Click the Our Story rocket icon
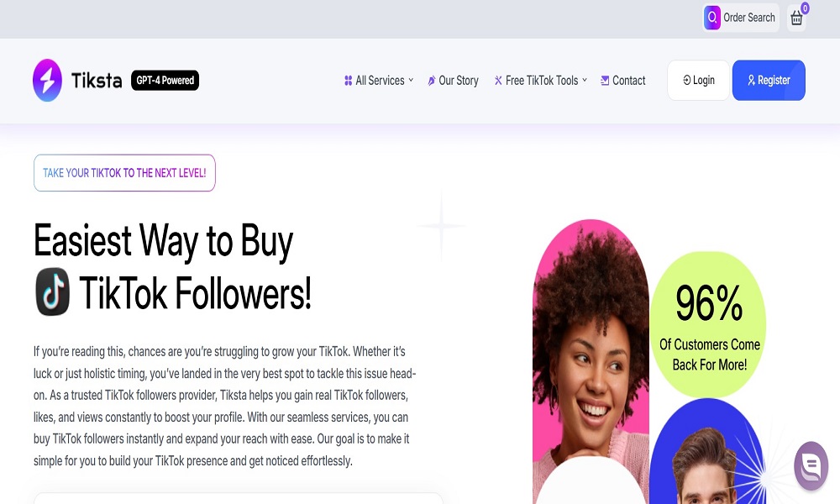 pos(431,81)
